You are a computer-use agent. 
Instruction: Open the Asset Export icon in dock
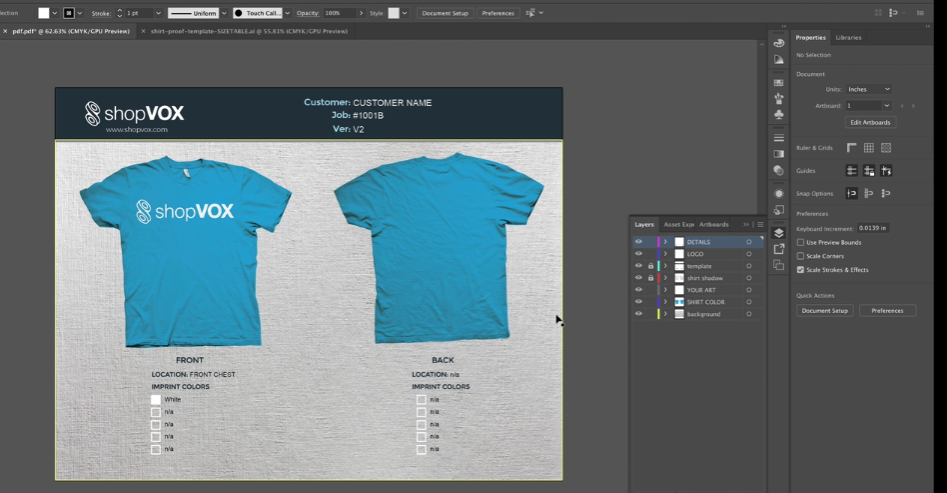coord(779,249)
